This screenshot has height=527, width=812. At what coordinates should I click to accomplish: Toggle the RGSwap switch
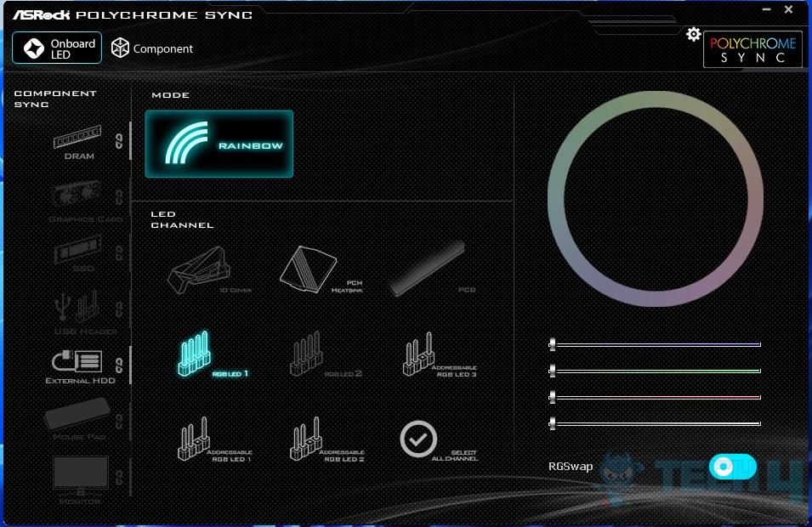(x=732, y=467)
